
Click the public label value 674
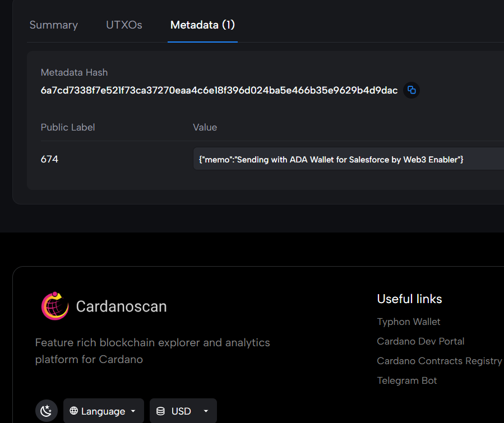click(49, 159)
